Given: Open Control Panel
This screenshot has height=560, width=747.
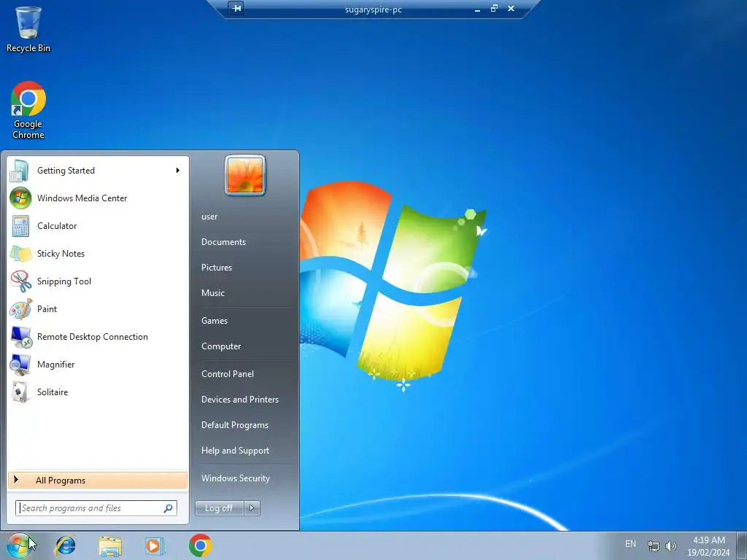Looking at the screenshot, I should click(228, 374).
